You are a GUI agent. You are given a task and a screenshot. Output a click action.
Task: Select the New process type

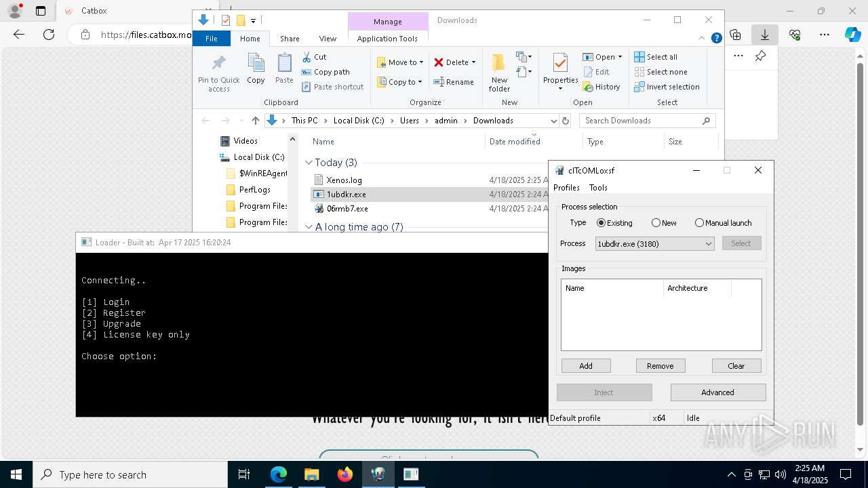point(664,223)
